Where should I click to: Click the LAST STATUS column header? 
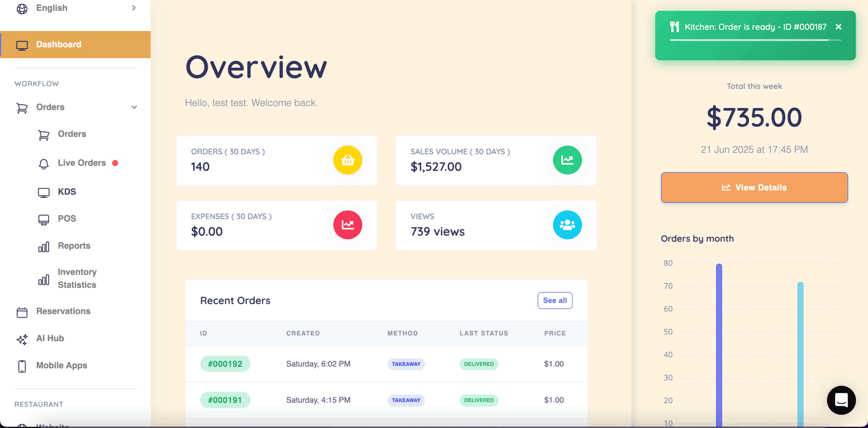(x=484, y=333)
